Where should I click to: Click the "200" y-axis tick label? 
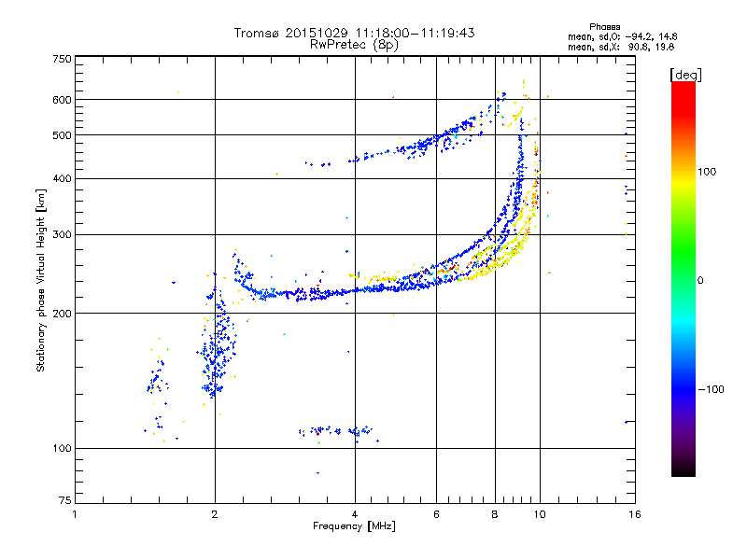pos(62,314)
